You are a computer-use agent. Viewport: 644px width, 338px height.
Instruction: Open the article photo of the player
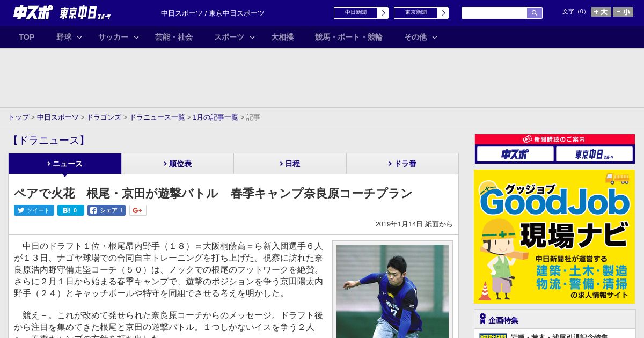point(392,291)
